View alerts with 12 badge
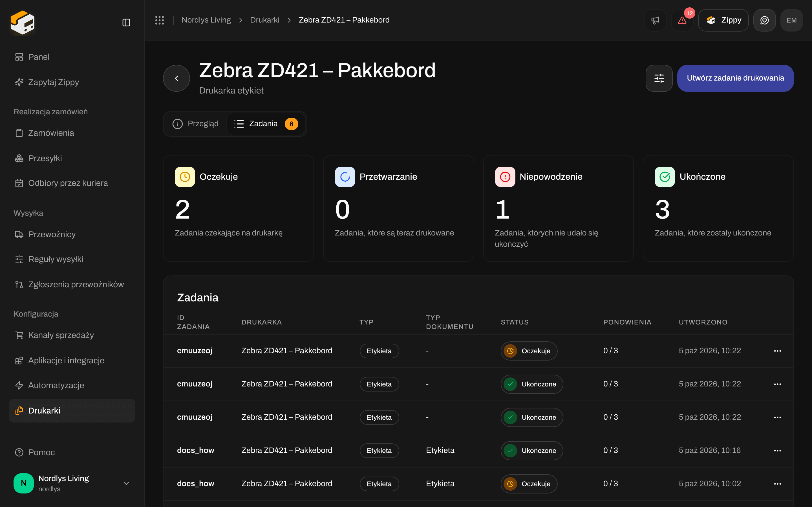 (x=682, y=20)
